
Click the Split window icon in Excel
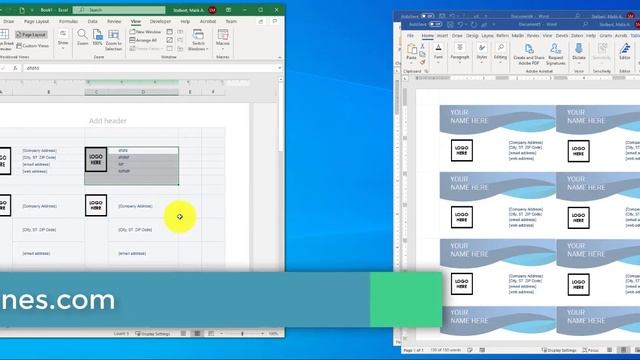pos(169,31)
